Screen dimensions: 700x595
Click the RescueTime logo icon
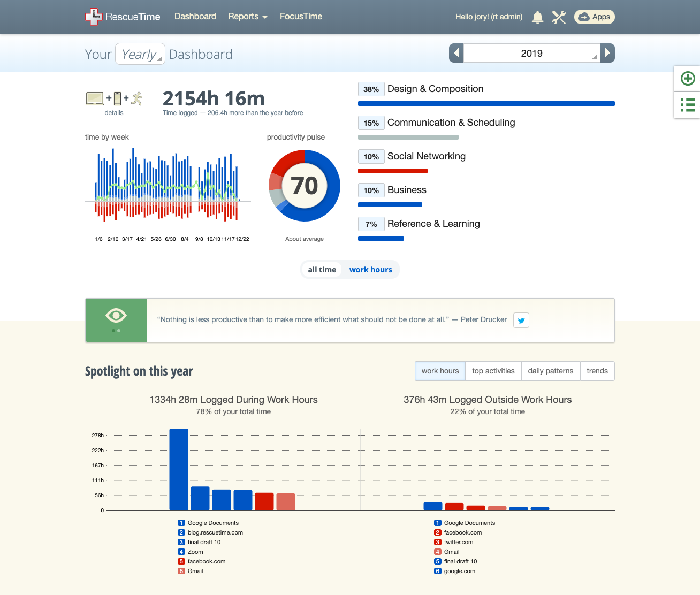click(x=94, y=17)
